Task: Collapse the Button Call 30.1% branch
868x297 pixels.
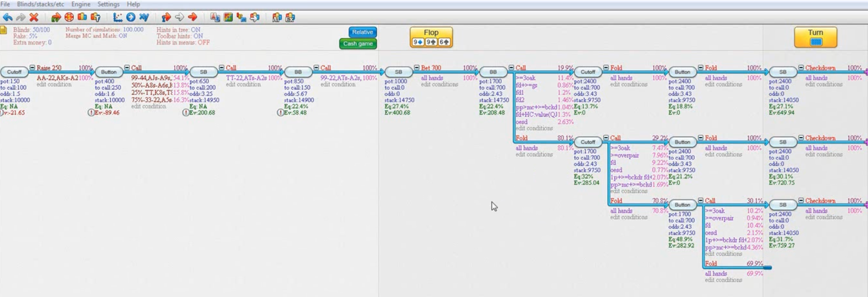Action: point(700,201)
